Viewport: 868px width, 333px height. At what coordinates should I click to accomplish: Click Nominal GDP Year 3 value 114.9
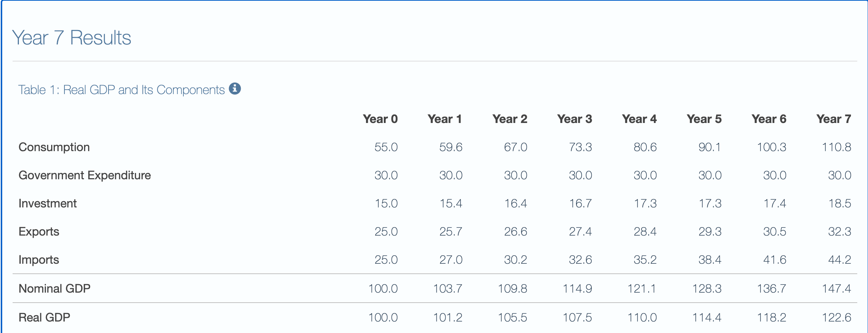point(578,289)
